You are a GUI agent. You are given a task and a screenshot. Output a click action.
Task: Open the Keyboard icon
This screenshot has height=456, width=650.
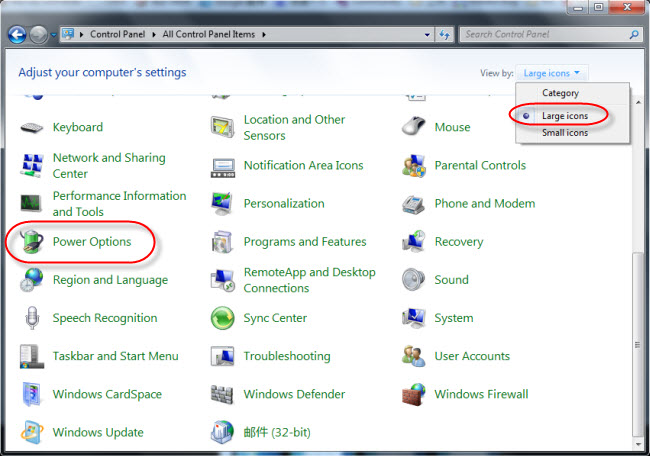(x=32, y=127)
